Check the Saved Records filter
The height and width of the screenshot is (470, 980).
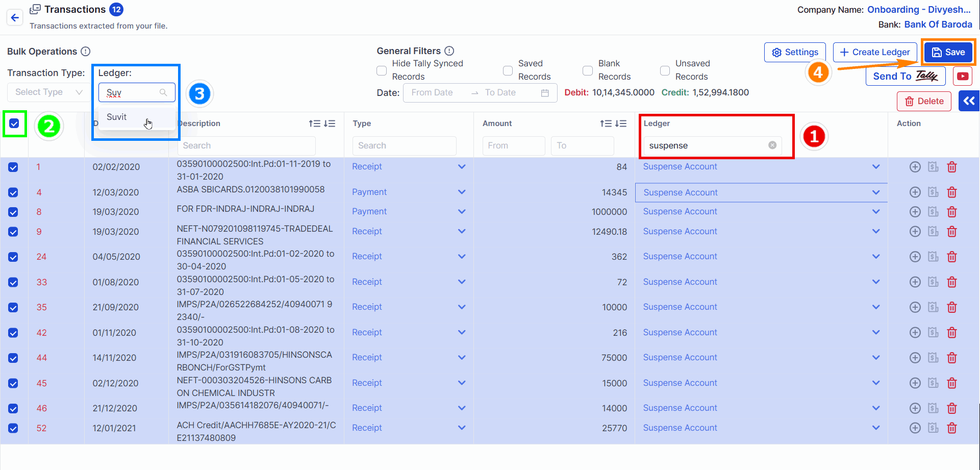click(x=508, y=70)
